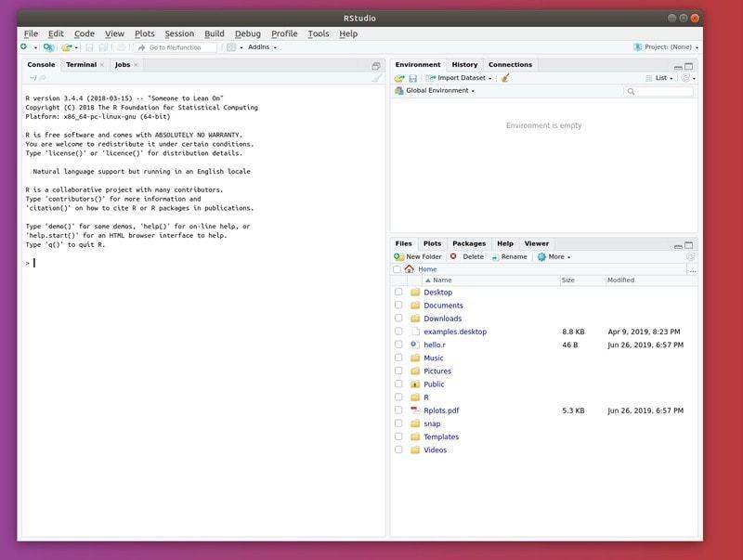Click the broom icon to clear Environment
The width and height of the screenshot is (743, 560).
[x=506, y=78]
